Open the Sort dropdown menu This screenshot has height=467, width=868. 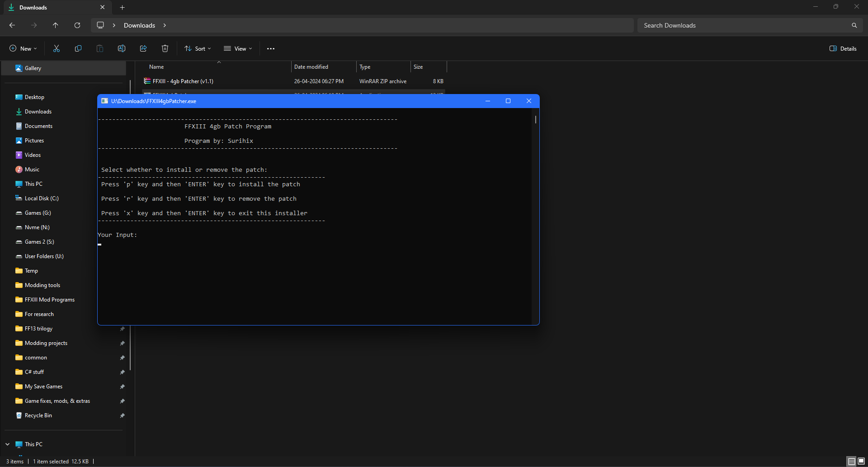tap(198, 49)
